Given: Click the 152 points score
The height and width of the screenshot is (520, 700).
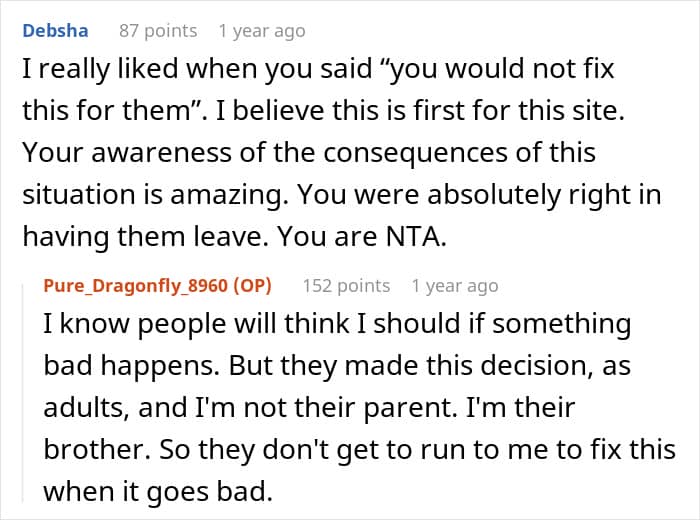Looking at the screenshot, I should point(345,286).
